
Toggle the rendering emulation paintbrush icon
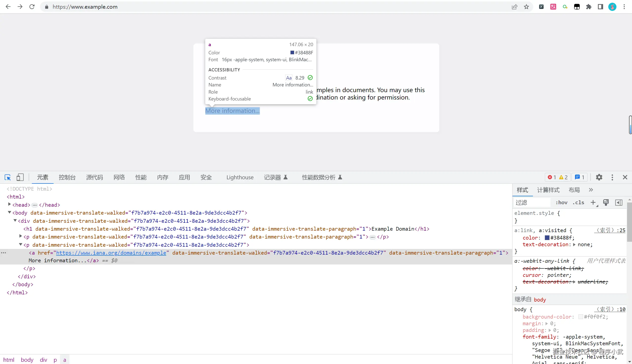tap(606, 202)
